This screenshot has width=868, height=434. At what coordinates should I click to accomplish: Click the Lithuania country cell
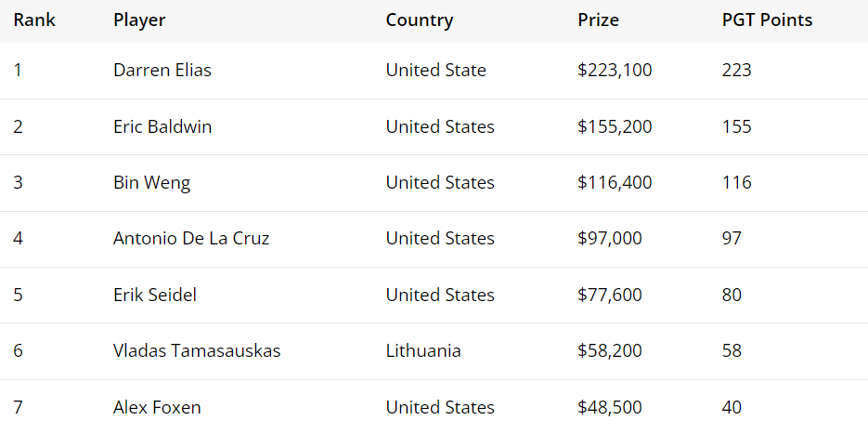pos(423,351)
